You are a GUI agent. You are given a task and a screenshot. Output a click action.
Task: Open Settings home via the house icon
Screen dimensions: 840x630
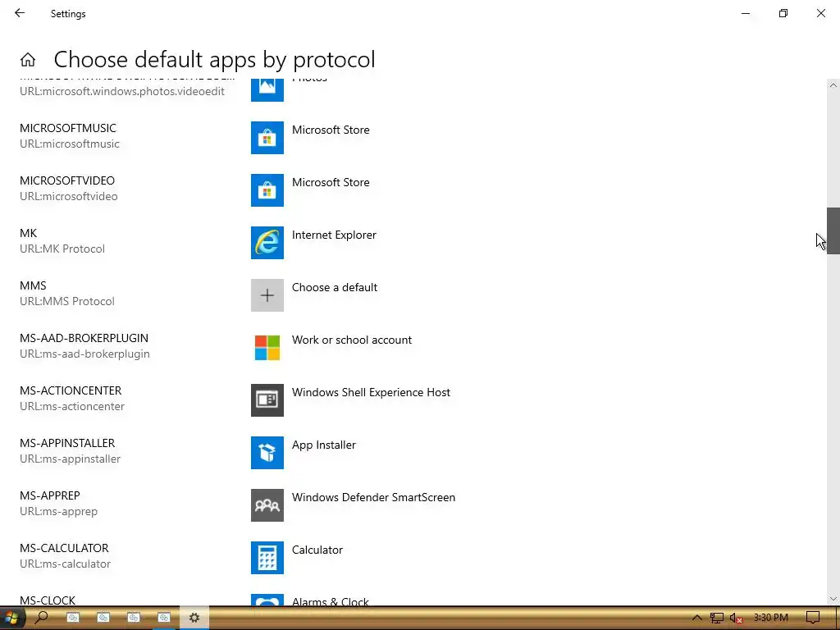[x=28, y=59]
